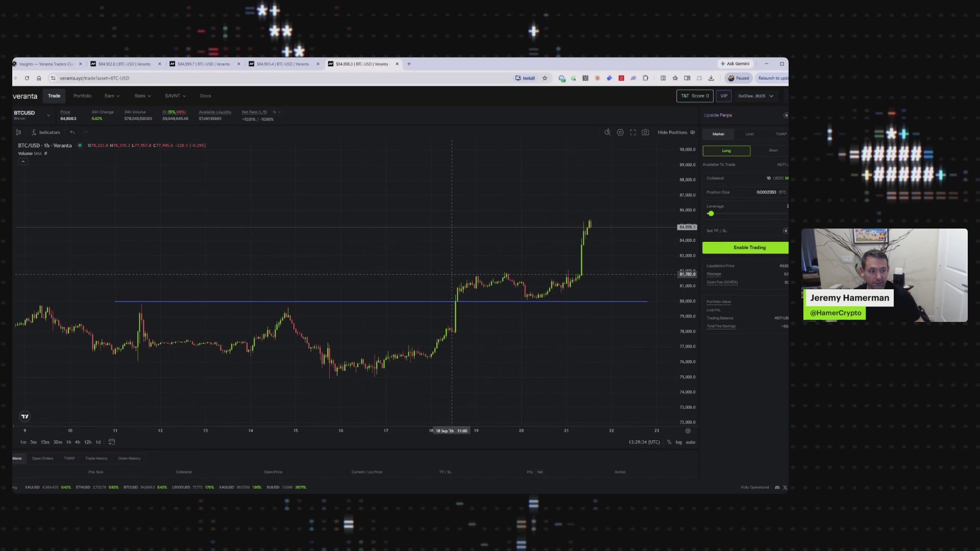
Task: Click the TradingView logo on chart
Action: click(24, 416)
